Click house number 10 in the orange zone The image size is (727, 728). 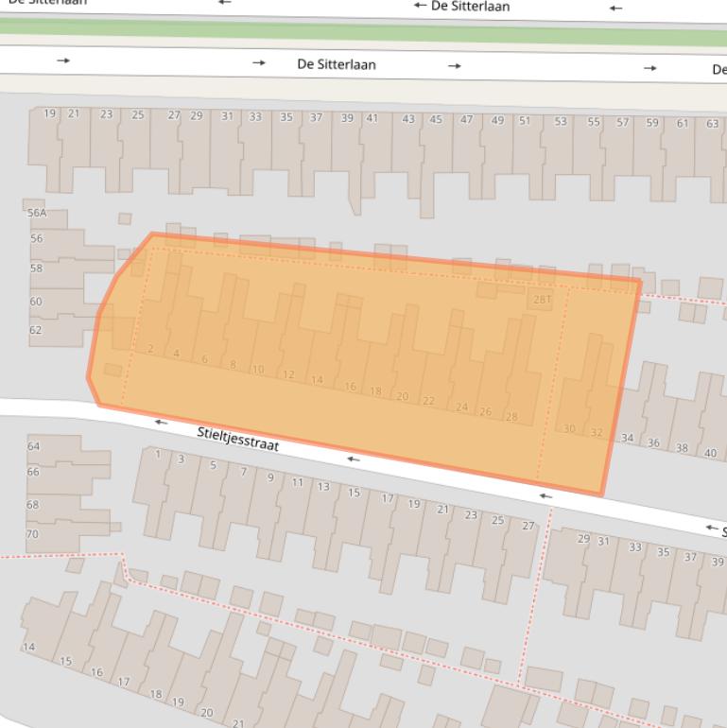(257, 369)
